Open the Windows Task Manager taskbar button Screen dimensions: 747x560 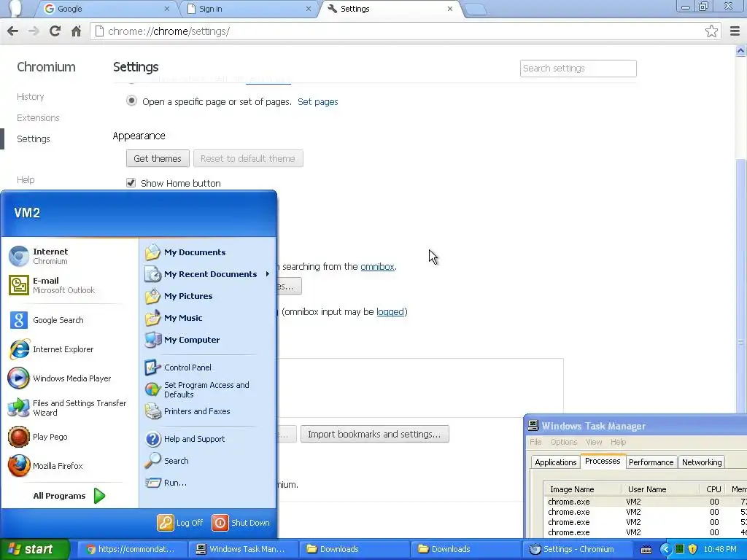[242, 549]
